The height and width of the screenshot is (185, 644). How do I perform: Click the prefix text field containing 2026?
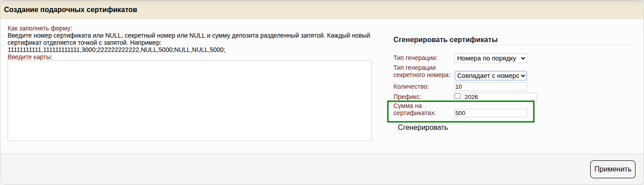[x=500, y=97]
